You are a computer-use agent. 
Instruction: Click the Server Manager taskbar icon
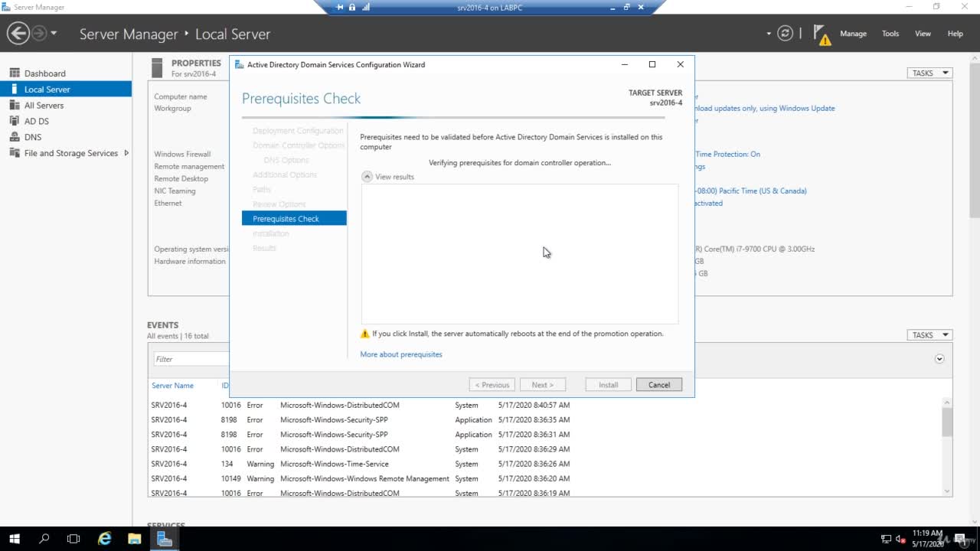[x=164, y=539]
